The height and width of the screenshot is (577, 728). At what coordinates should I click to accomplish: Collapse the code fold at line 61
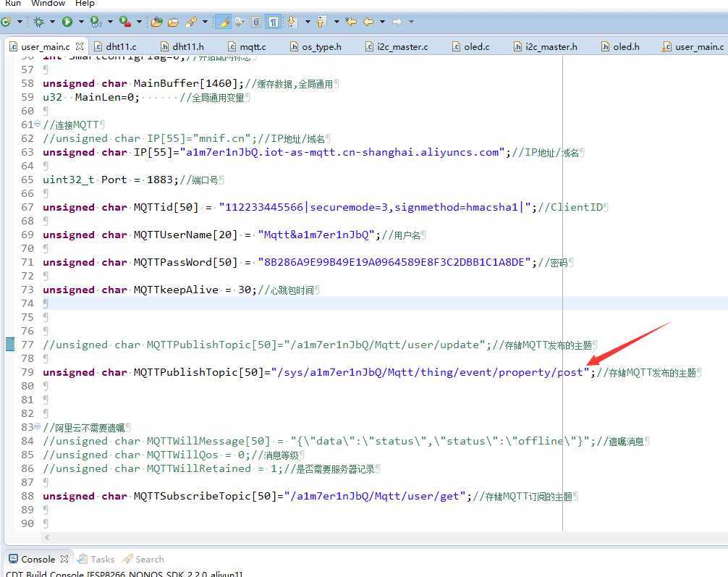(37, 124)
